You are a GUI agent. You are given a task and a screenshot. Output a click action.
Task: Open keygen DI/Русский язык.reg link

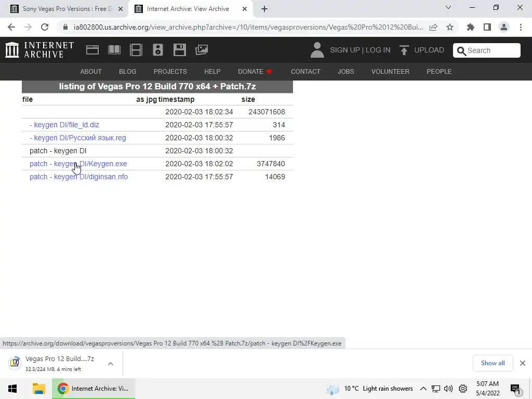(78, 138)
